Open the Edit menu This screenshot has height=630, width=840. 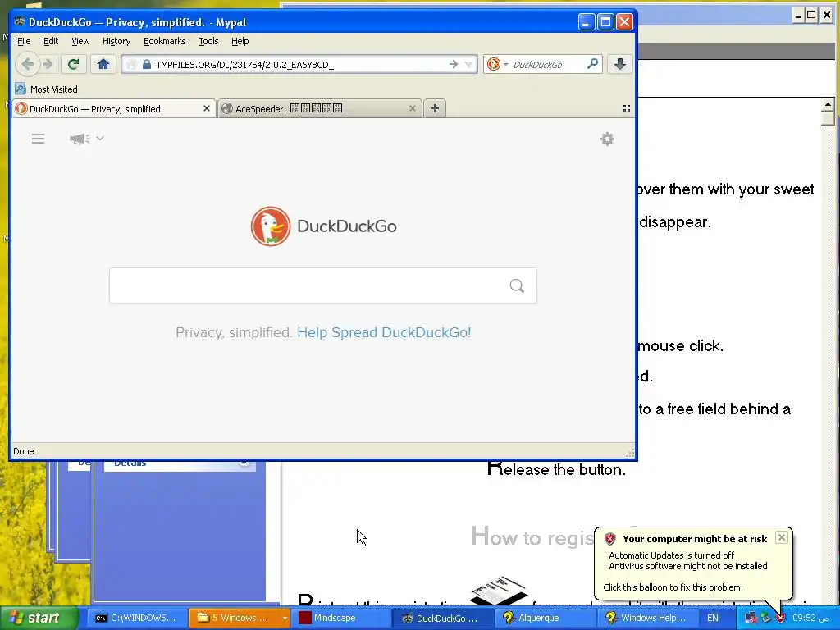tap(51, 41)
